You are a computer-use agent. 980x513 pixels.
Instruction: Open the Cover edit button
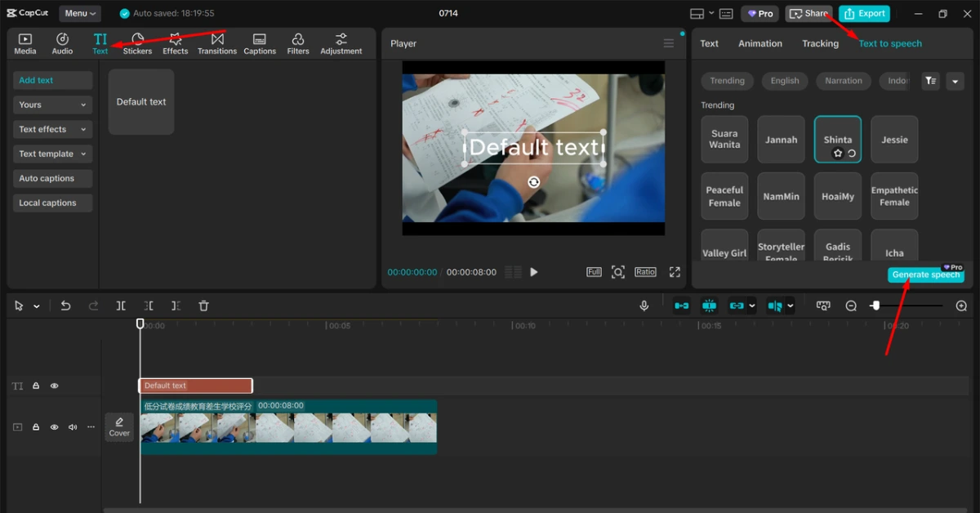click(119, 427)
